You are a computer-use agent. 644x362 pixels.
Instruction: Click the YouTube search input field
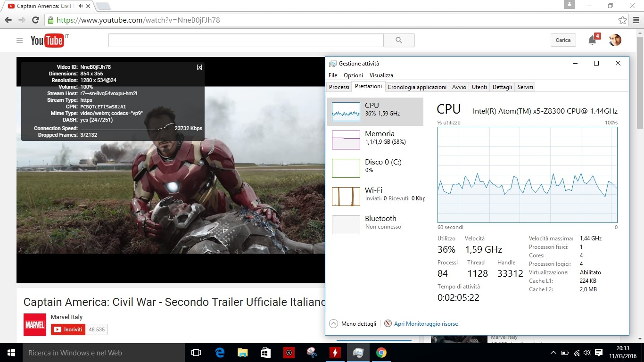tap(246, 41)
